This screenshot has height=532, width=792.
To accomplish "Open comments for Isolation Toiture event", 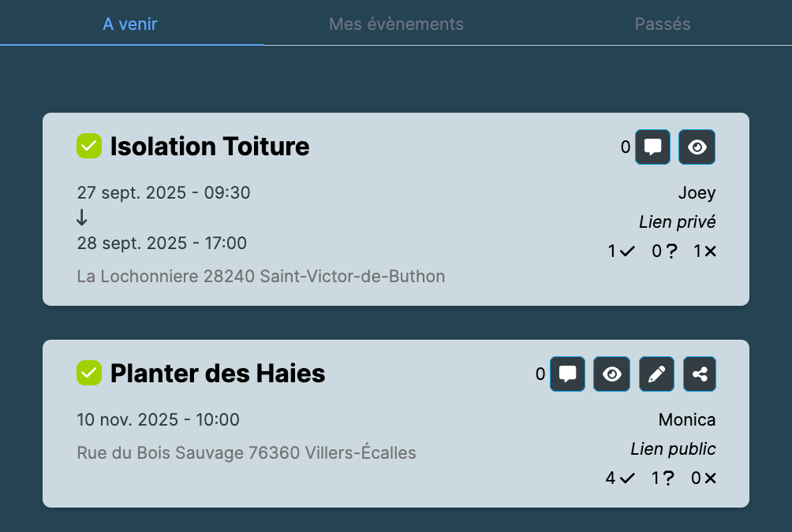I will click(x=652, y=147).
